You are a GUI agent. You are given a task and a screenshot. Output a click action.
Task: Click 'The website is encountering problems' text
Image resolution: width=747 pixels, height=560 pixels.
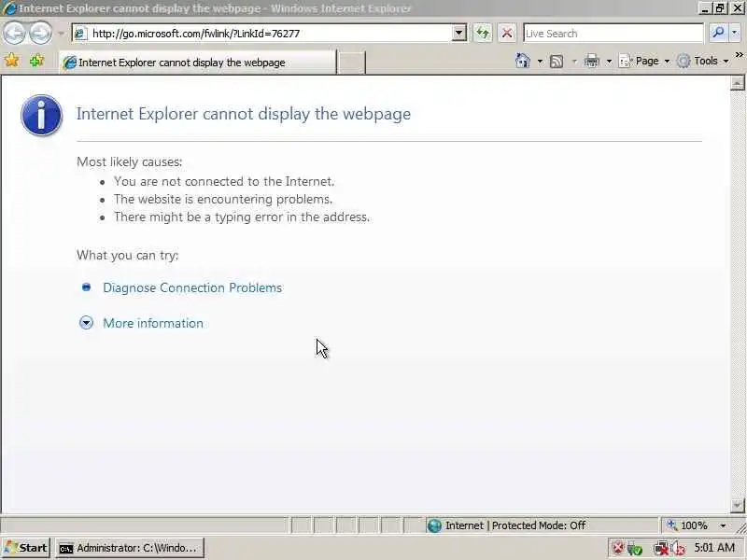pyautogui.click(x=223, y=199)
